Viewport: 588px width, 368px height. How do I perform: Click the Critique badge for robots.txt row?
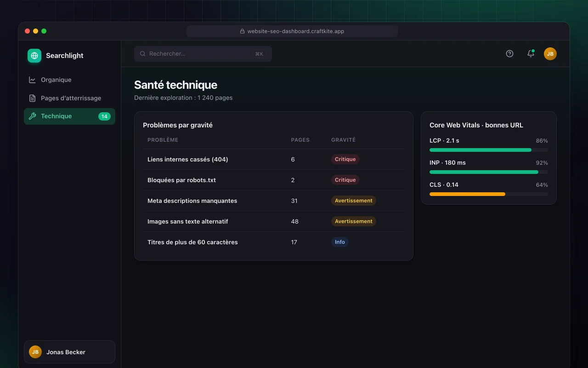345,180
